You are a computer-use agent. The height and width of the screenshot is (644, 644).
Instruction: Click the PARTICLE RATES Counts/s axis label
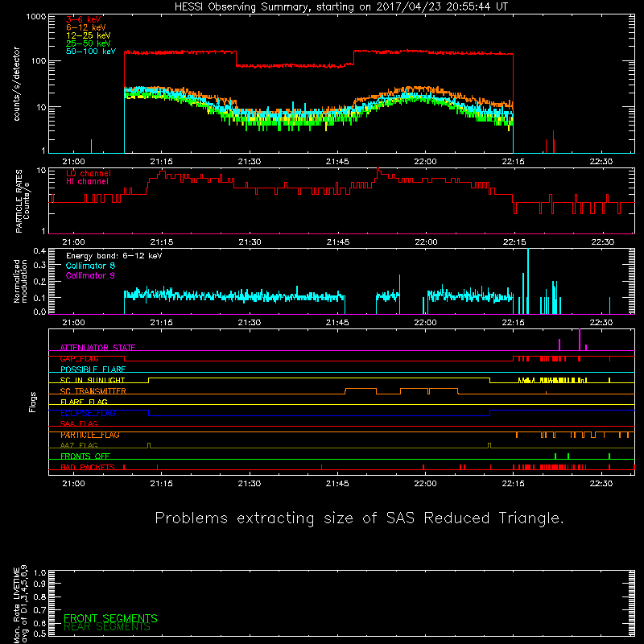click(23, 201)
